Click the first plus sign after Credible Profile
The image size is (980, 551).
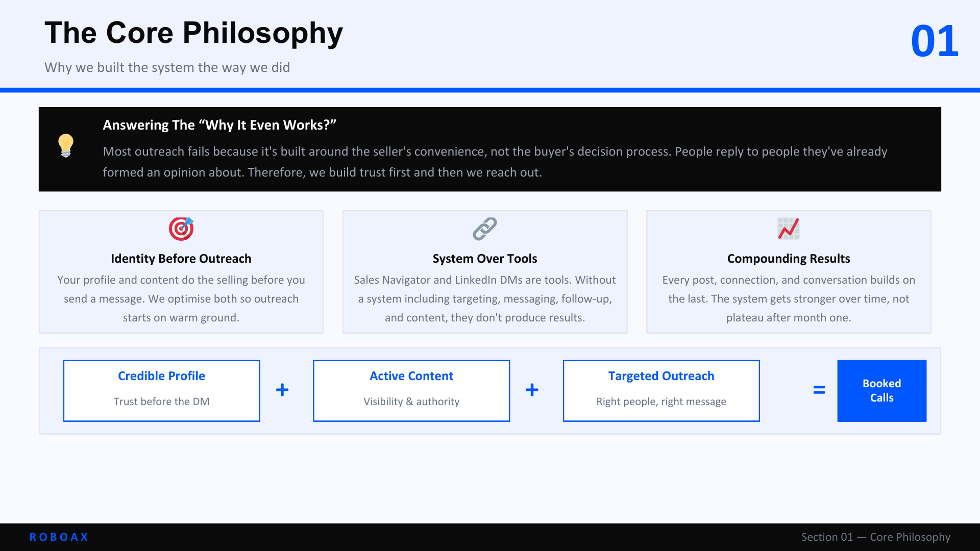(x=282, y=390)
